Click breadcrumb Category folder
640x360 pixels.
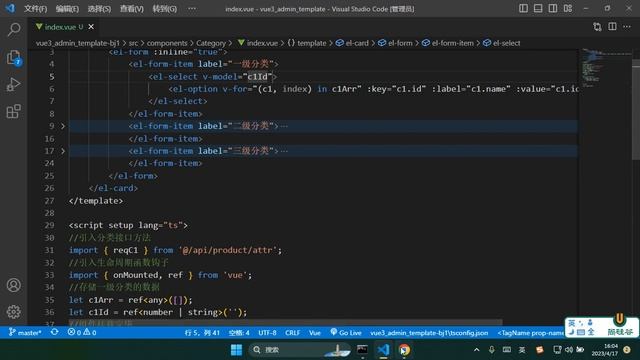[211, 43]
